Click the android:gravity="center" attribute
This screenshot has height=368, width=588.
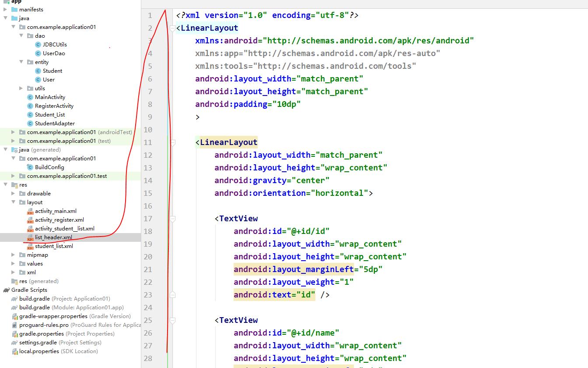(272, 180)
